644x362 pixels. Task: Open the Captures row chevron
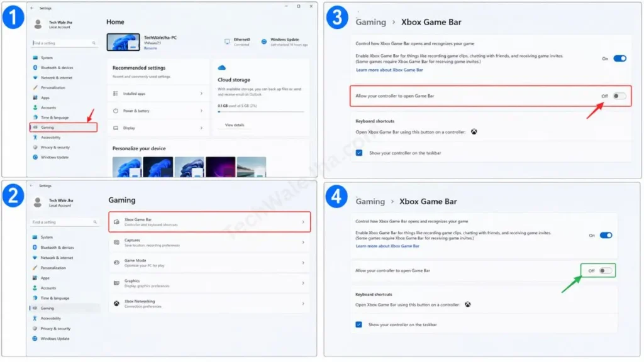tap(303, 243)
